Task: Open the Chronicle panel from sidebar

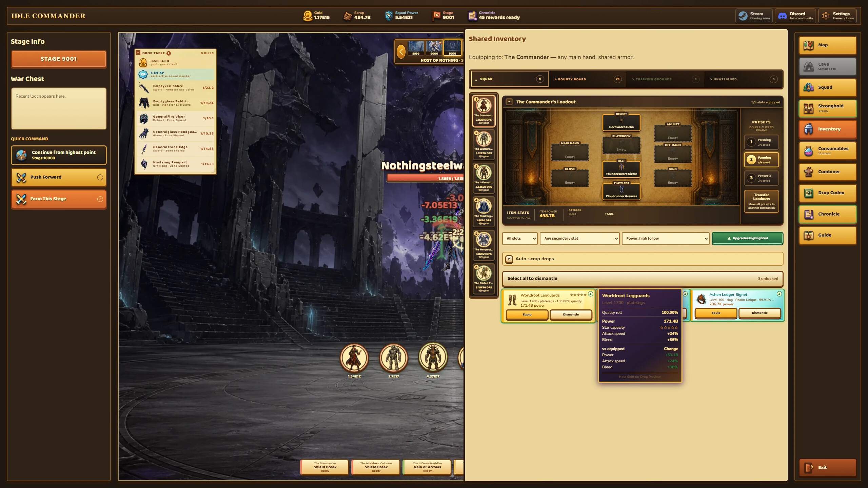Action: 827,214
